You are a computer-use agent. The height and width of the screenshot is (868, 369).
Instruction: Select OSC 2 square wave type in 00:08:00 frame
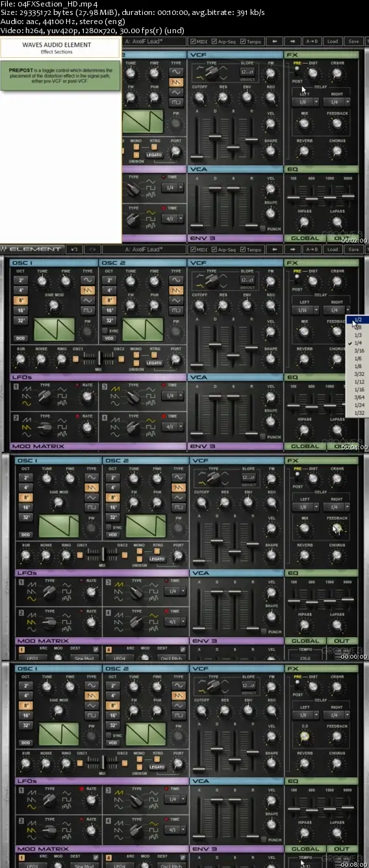pyautogui.click(x=177, y=715)
